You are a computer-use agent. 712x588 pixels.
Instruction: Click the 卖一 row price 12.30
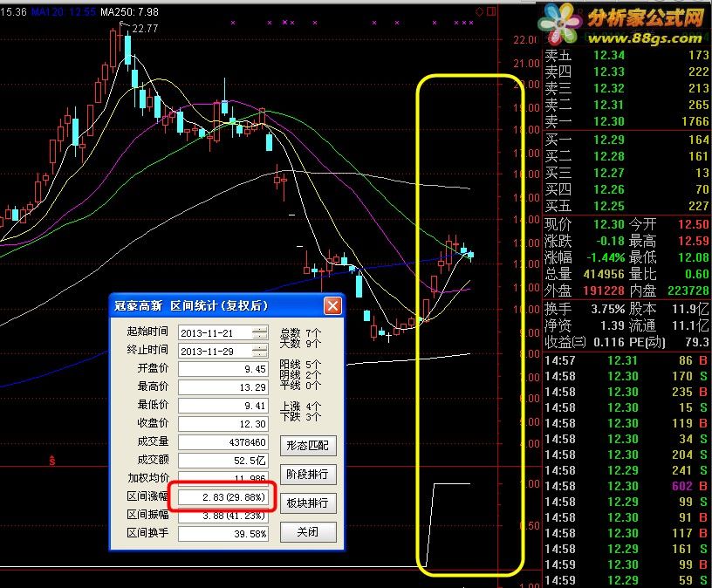tap(609, 121)
